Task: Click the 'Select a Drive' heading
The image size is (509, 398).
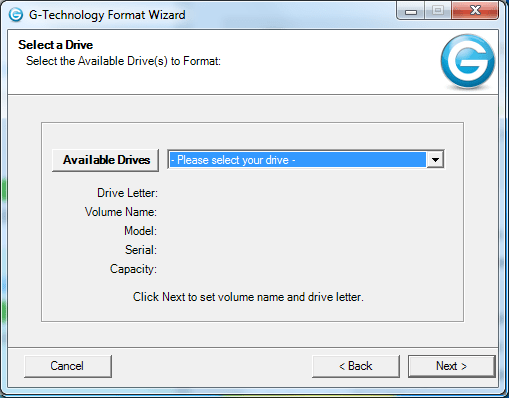Action: coord(56,45)
